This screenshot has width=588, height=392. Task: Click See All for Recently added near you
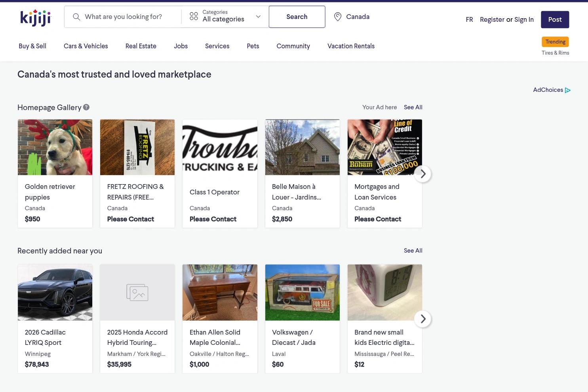coord(413,251)
